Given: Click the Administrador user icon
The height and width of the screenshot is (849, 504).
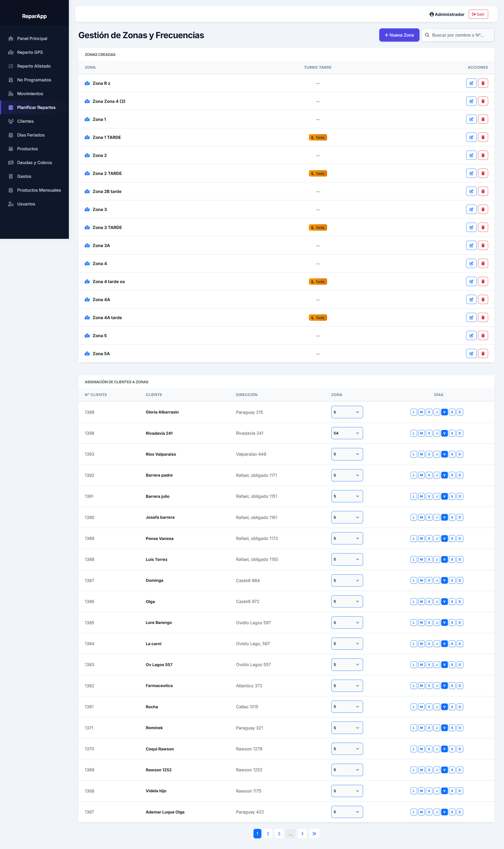Looking at the screenshot, I should coord(431,14).
